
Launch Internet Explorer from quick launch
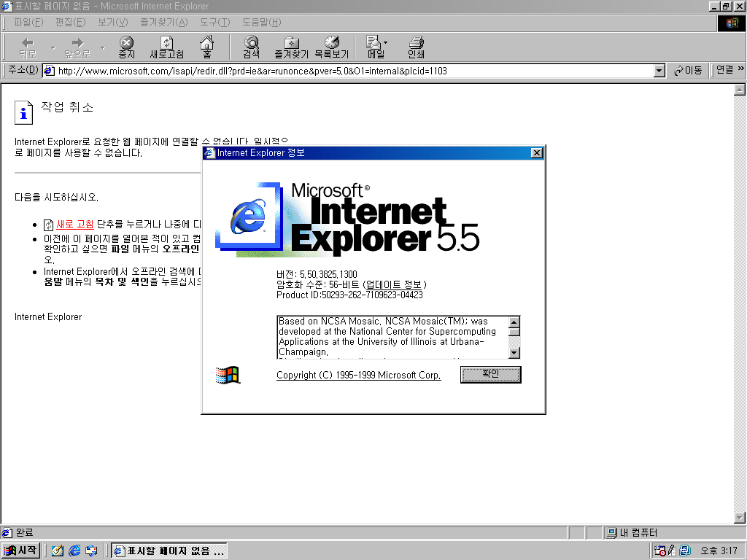pyautogui.click(x=74, y=551)
